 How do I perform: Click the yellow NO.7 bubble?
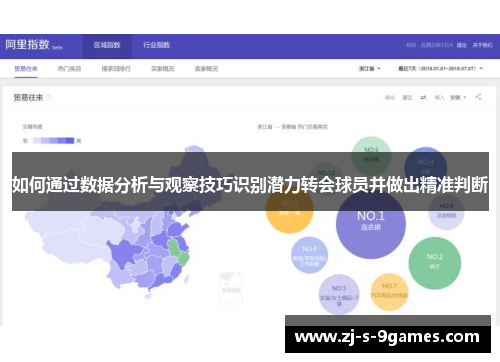pos(389,292)
